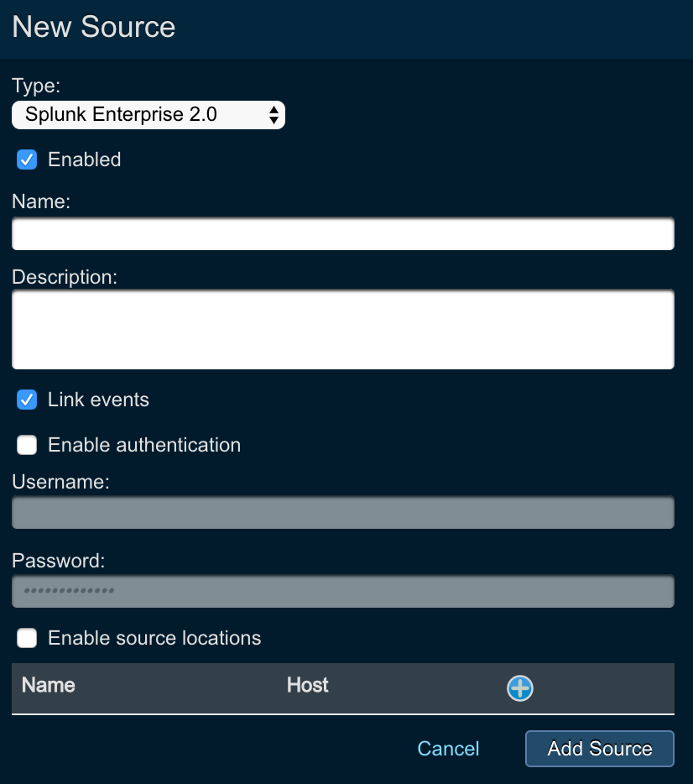
Task: Click the Host column header
Action: click(x=307, y=685)
